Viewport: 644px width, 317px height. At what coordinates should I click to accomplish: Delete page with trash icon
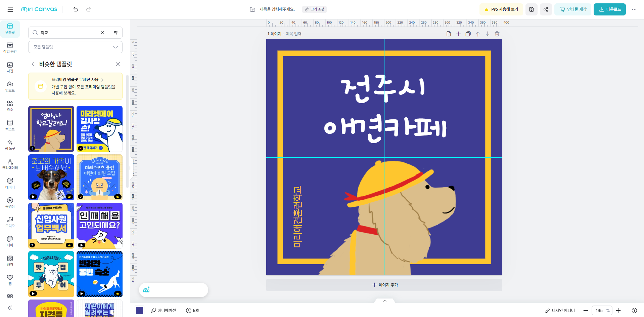[497, 34]
